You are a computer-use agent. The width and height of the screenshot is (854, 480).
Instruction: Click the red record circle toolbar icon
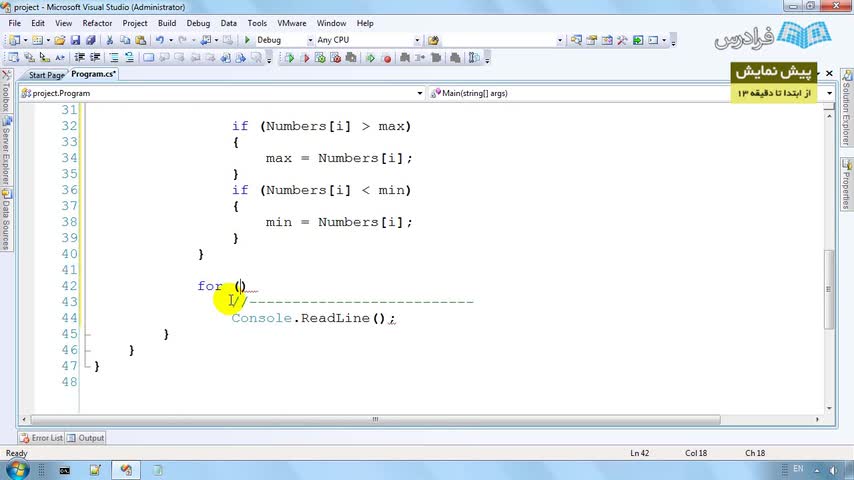click(387, 58)
